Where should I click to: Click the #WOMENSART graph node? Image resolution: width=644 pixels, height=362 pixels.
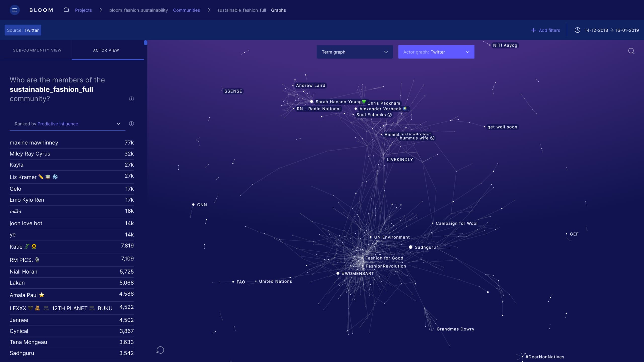coord(338,273)
